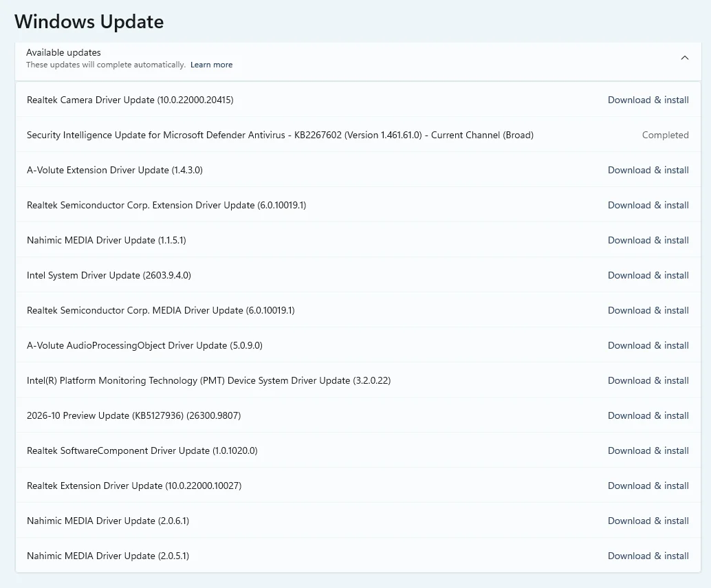Download & install Realtek Camera Driver Update

[648, 100]
